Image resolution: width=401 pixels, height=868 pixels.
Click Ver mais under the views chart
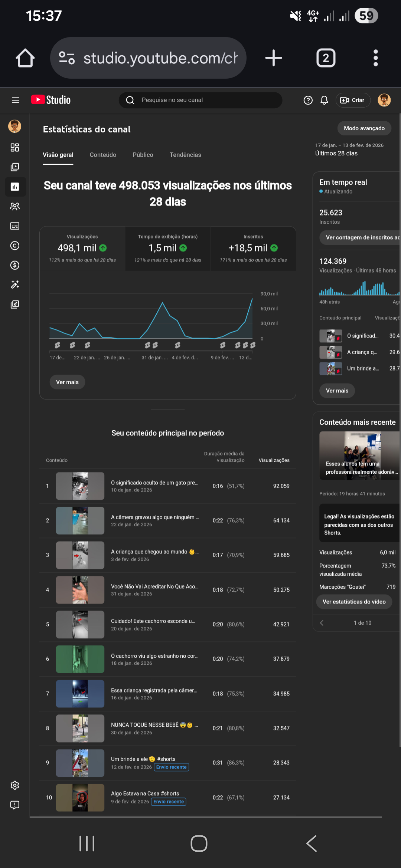click(x=67, y=382)
